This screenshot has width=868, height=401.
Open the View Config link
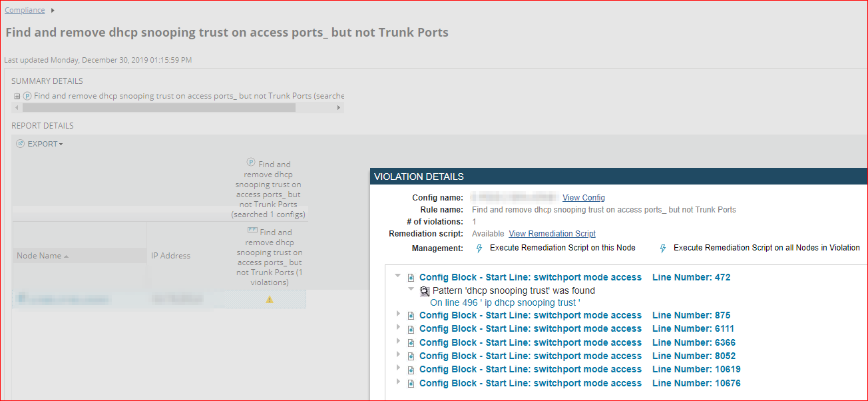(584, 198)
